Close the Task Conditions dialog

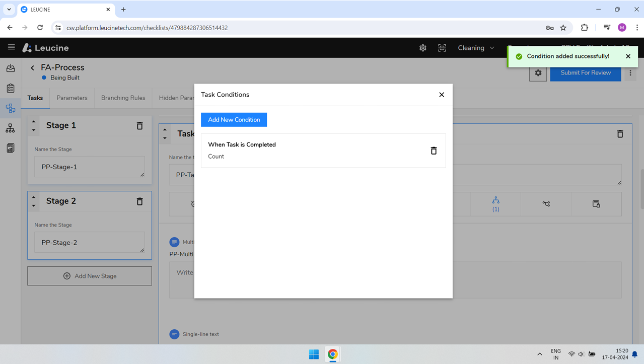(442, 95)
